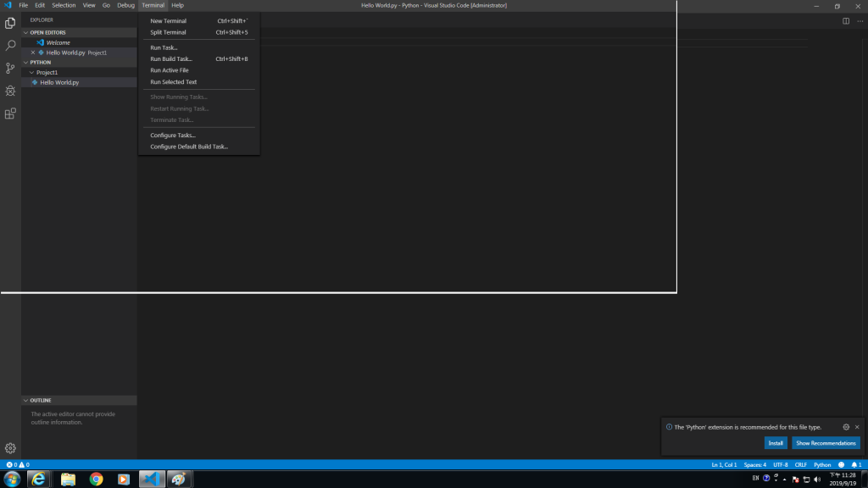The image size is (868, 488).
Task: Open File Explorer from taskbar
Action: tap(68, 480)
